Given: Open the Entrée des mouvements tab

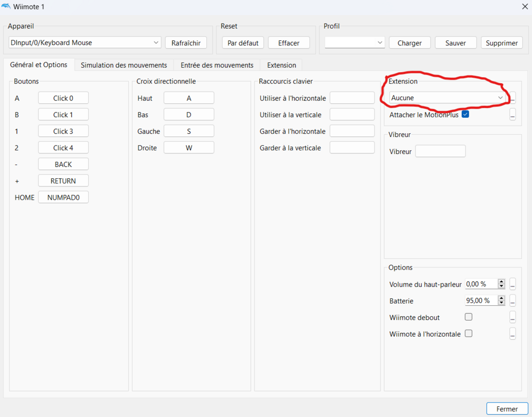Looking at the screenshot, I should click(x=217, y=65).
